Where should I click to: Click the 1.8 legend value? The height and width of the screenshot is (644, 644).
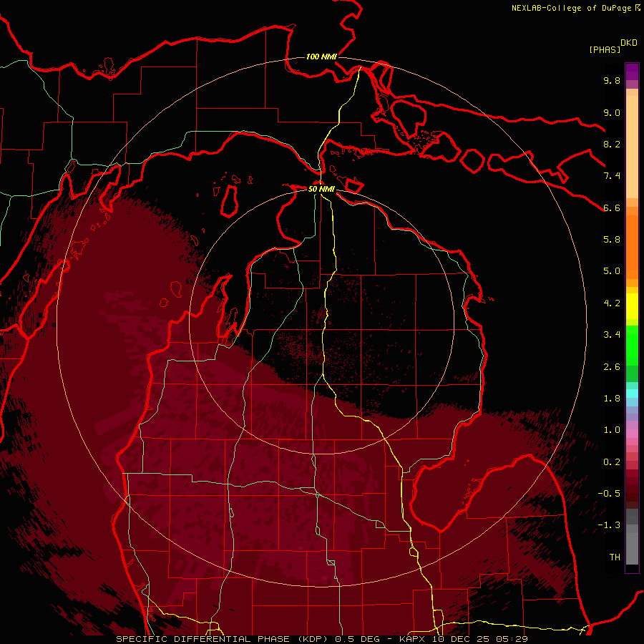pos(612,399)
